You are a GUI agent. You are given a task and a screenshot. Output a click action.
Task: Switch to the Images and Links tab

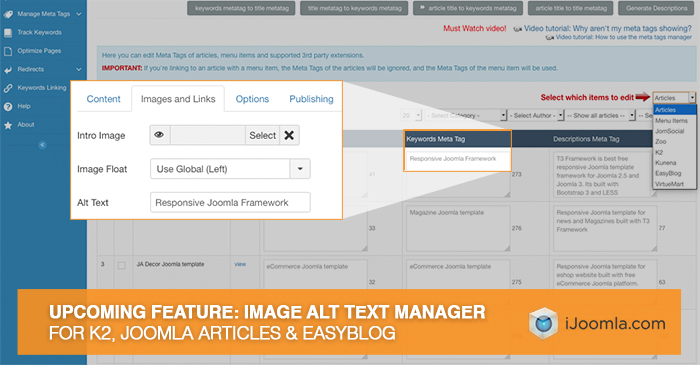pos(178,99)
